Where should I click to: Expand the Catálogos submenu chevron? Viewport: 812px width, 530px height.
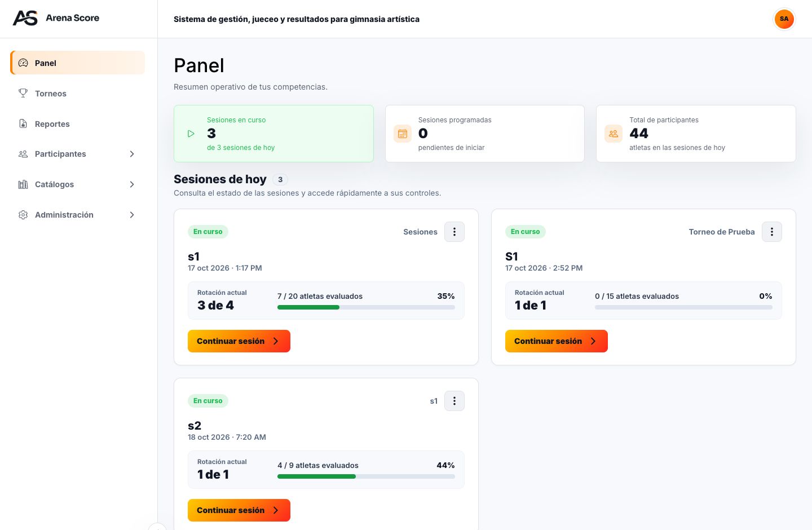coord(132,184)
